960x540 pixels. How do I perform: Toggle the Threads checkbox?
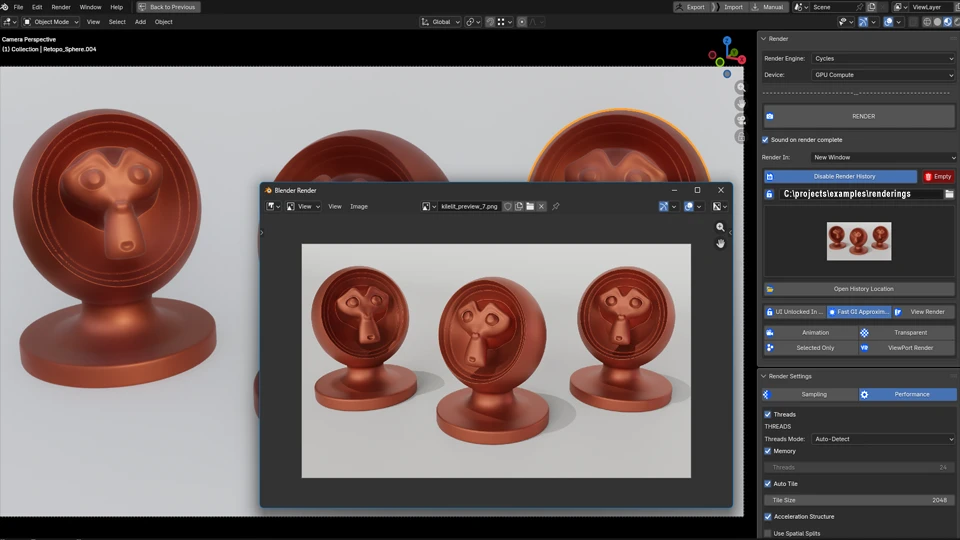point(768,414)
